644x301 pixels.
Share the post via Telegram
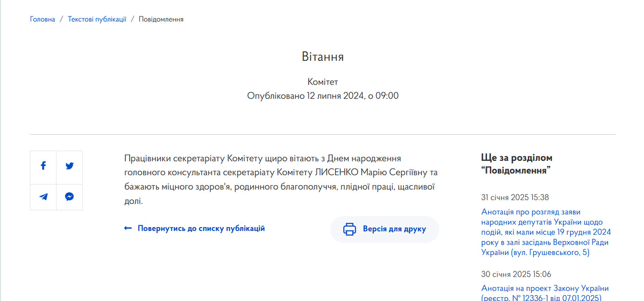point(43,197)
